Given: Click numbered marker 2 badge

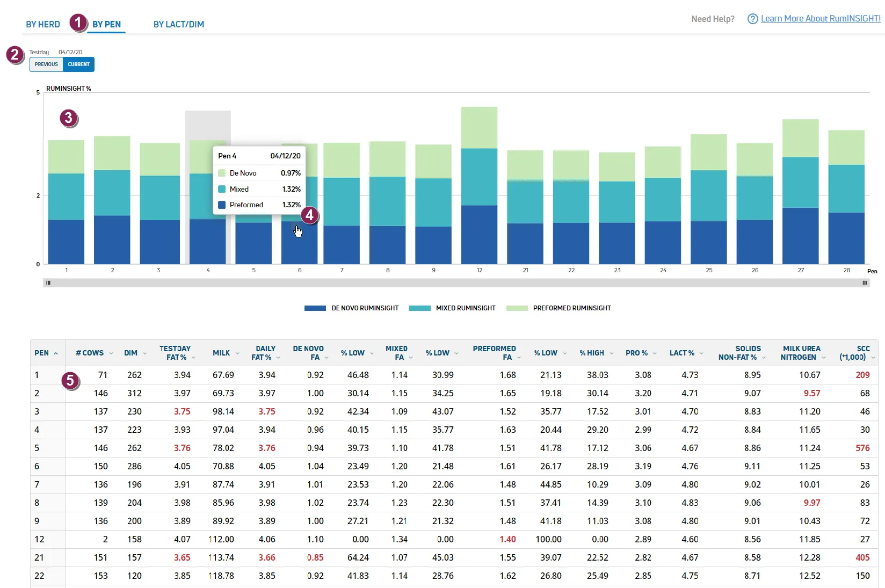Looking at the screenshot, I should [x=15, y=54].
